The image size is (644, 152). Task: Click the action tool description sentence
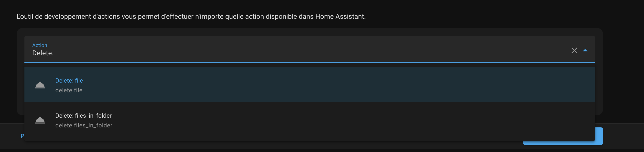point(191,17)
